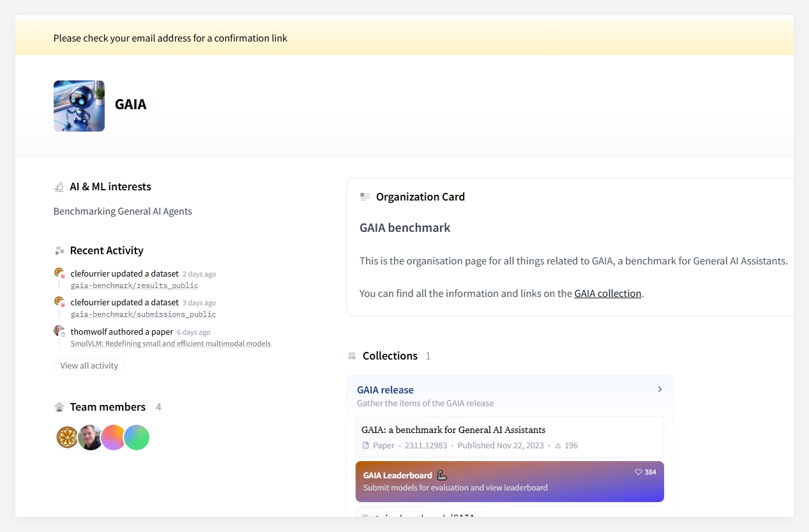Select the pink-orange gradient team member avatar
The width and height of the screenshot is (809, 532).
tap(113, 437)
